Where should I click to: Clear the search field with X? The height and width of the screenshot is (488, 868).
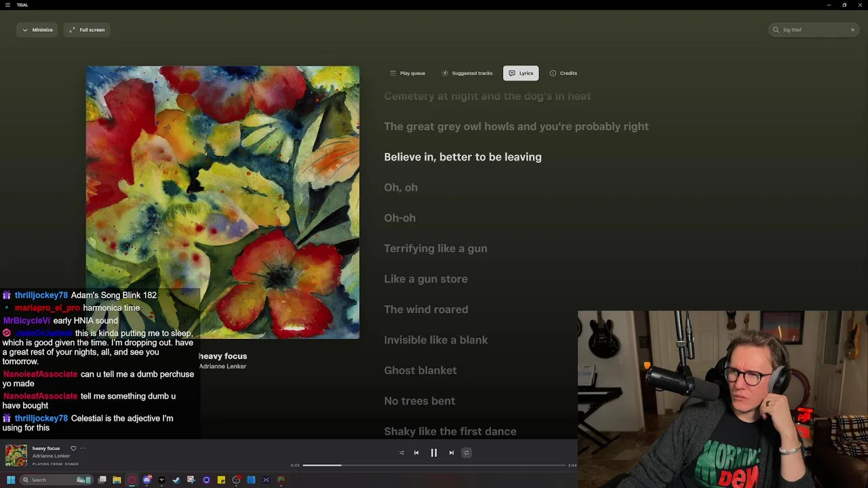pyautogui.click(x=852, y=30)
